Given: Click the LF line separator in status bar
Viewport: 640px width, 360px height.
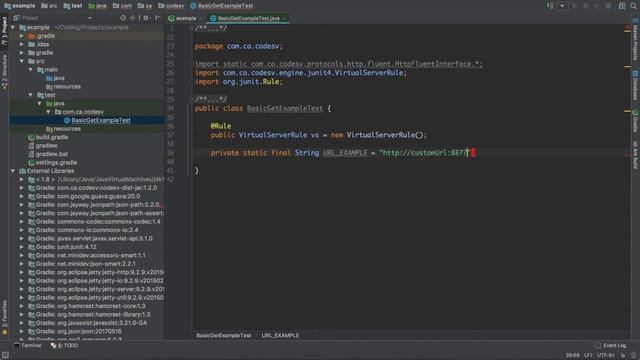Looking at the screenshot, I should click(x=588, y=355).
